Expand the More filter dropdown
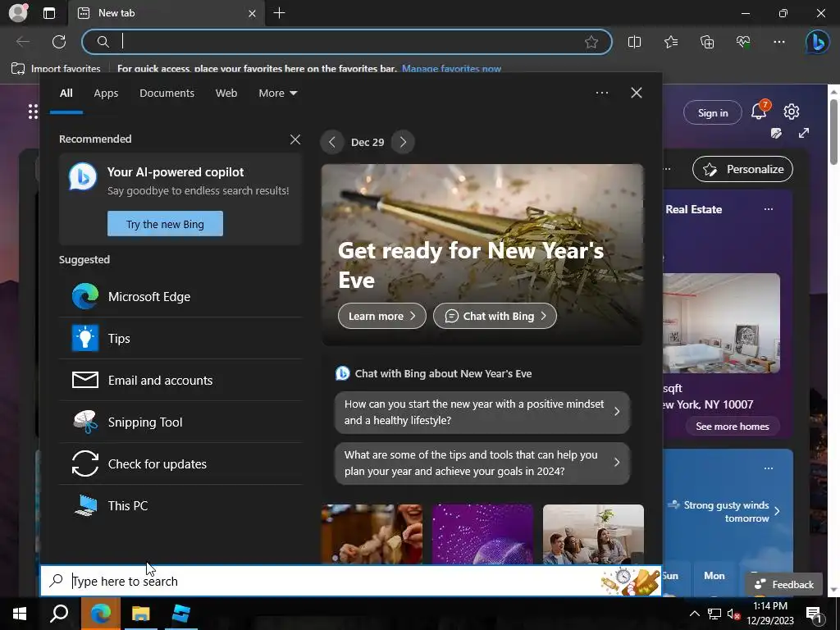This screenshot has width=840, height=630. click(277, 94)
